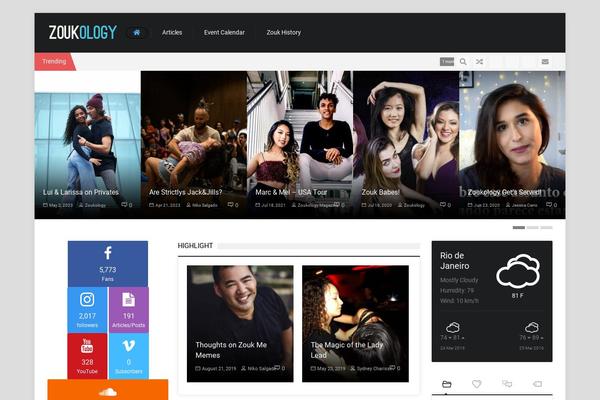Viewport: 600px width, 400px height.
Task: Open the Articles menu
Action: point(172,33)
